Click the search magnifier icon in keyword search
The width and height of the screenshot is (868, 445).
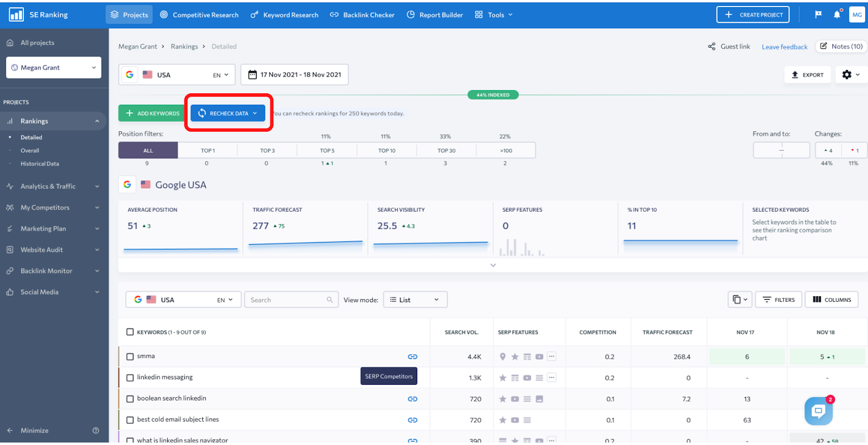[x=330, y=300]
